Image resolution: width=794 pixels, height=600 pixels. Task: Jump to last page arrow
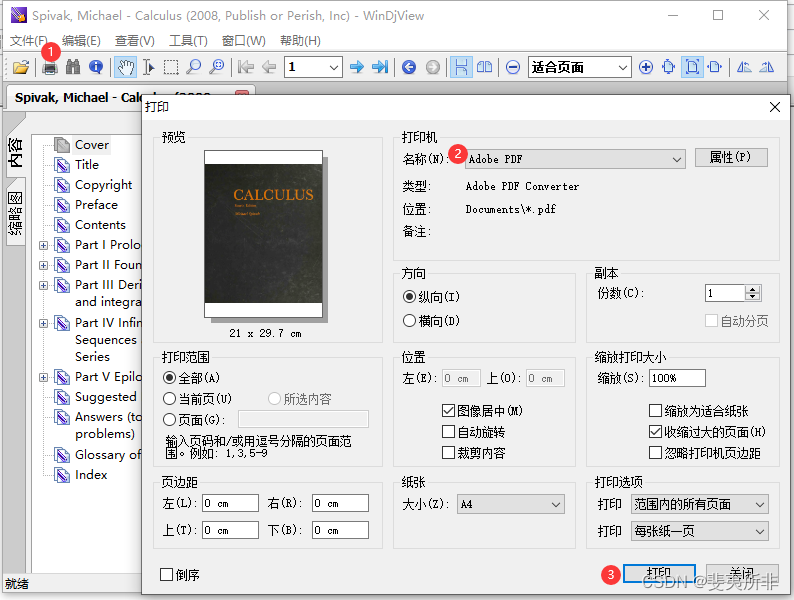[380, 67]
